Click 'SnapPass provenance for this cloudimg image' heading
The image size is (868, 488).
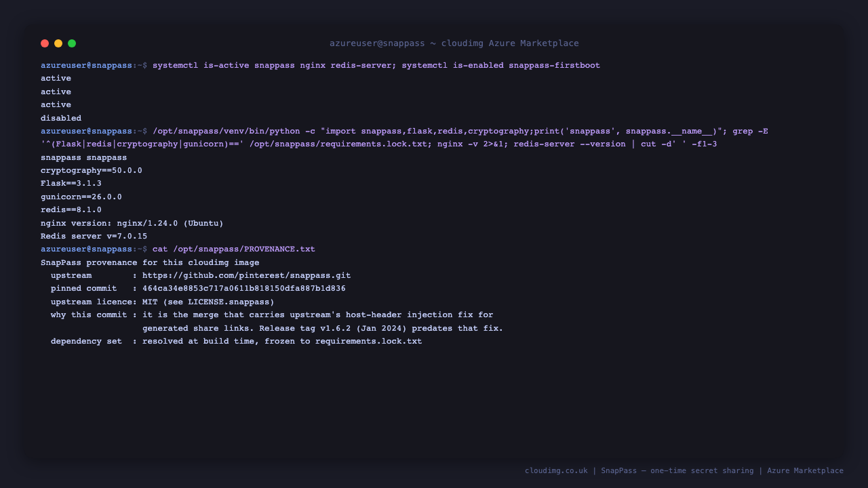coord(150,262)
